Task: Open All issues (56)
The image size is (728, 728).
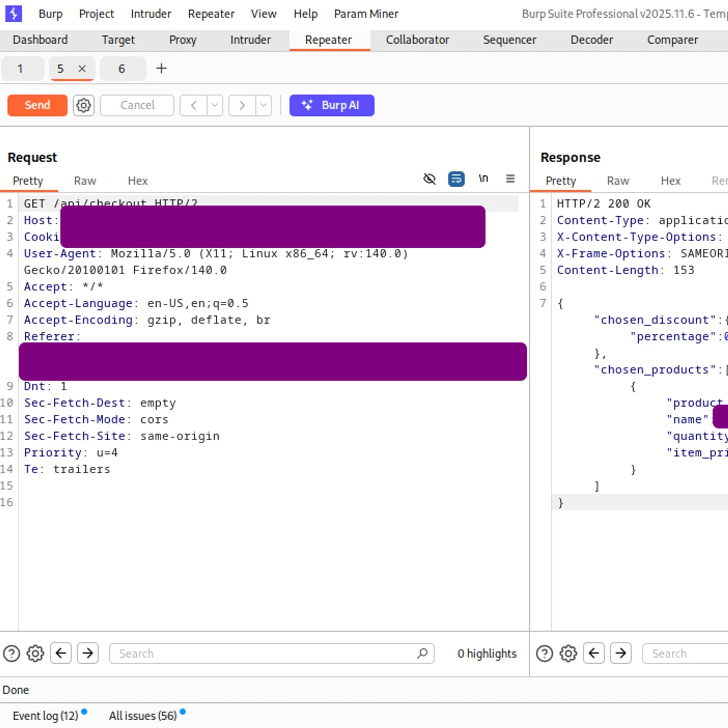Action: click(x=143, y=715)
